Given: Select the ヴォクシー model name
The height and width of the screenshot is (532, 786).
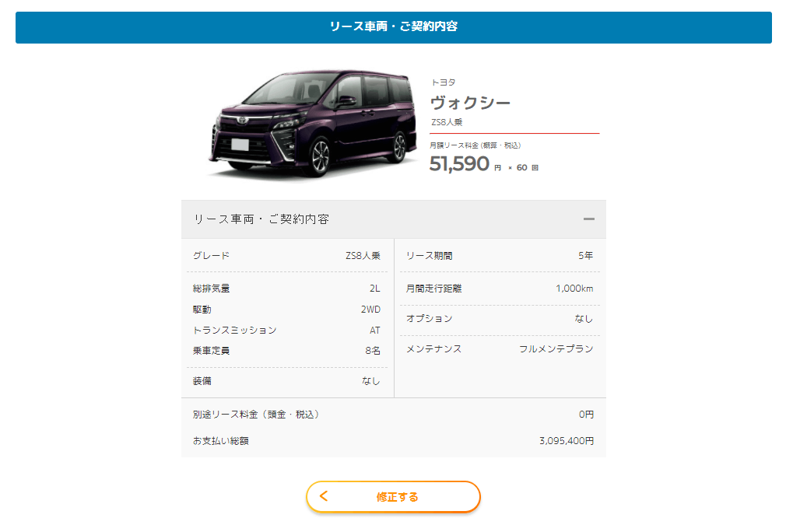Looking at the screenshot, I should pyautogui.click(x=470, y=103).
